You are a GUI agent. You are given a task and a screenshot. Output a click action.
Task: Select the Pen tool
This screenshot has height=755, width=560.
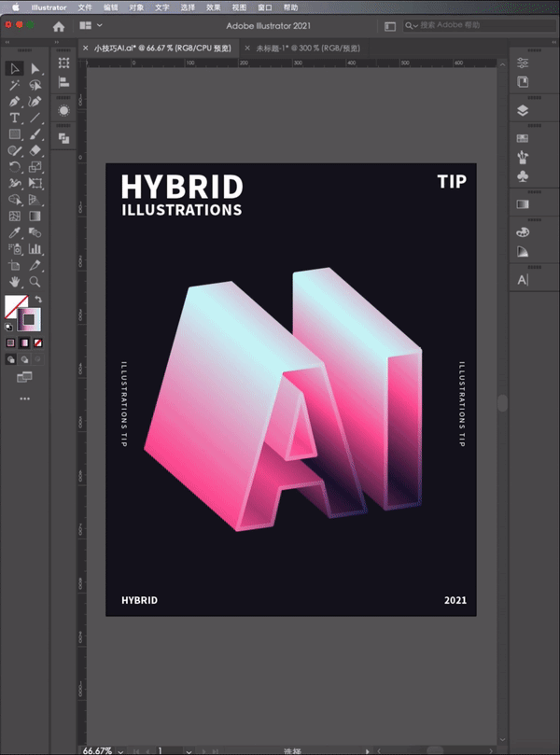[14, 102]
